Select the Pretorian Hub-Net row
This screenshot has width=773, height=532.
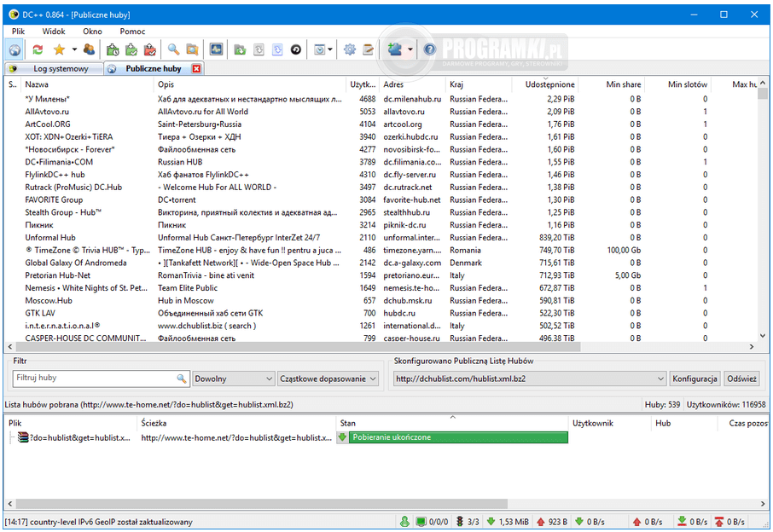pyautogui.click(x=380, y=275)
